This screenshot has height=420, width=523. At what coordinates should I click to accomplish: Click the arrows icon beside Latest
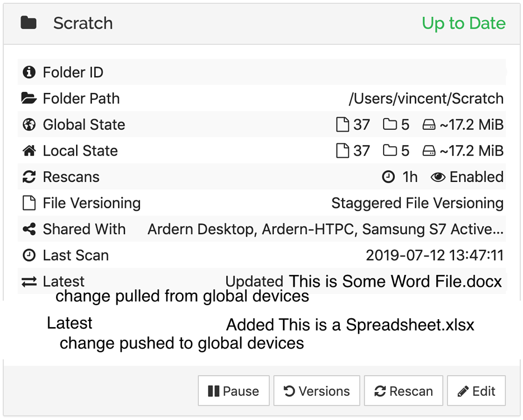point(29,282)
